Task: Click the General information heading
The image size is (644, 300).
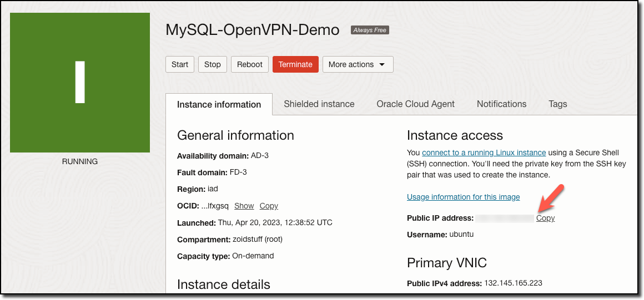Action: [x=235, y=135]
